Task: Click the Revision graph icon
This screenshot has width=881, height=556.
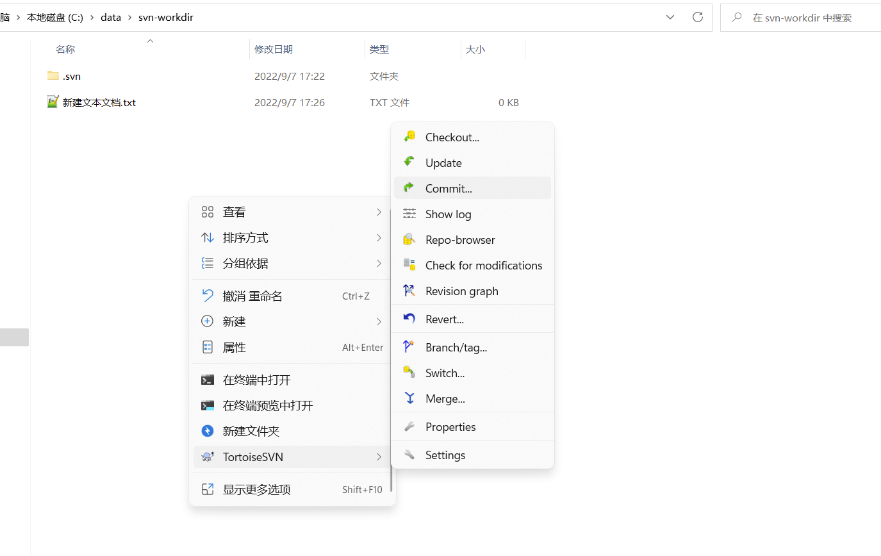Action: point(409,290)
